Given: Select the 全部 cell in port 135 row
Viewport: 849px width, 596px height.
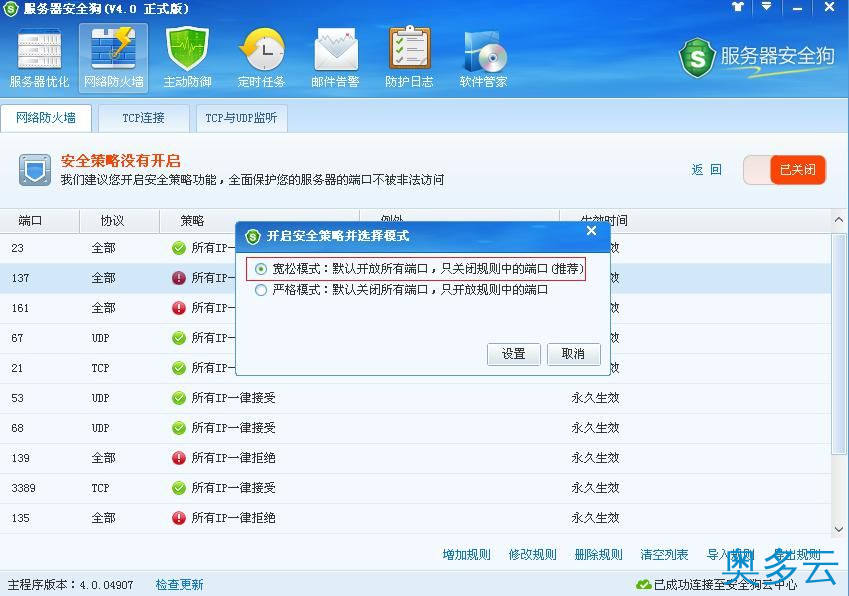Looking at the screenshot, I should click(103, 518).
